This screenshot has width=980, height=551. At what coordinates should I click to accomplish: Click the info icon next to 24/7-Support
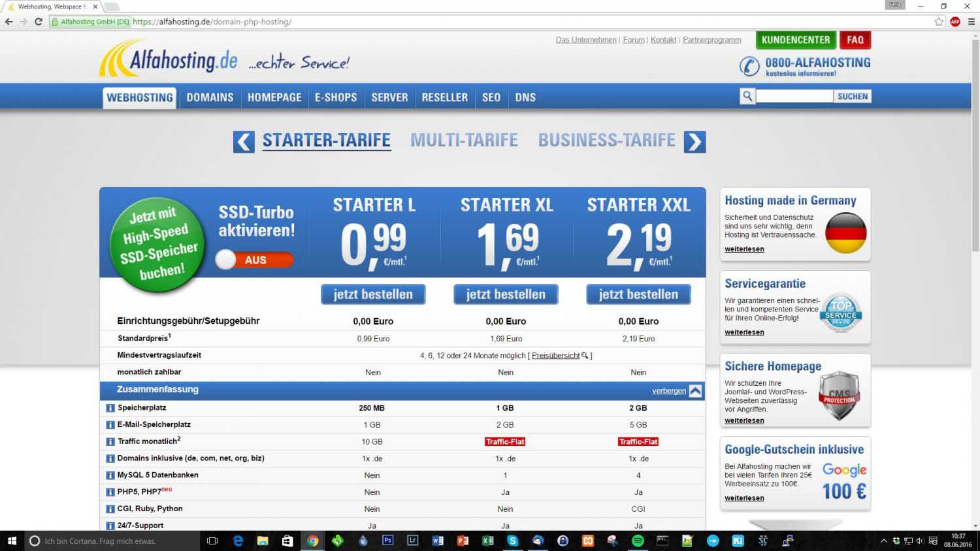110,526
